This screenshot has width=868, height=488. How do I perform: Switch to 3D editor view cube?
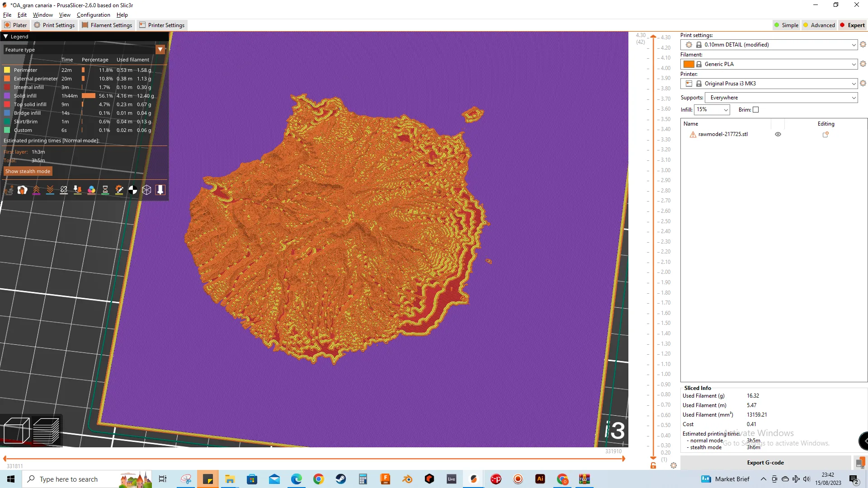pyautogui.click(x=16, y=430)
